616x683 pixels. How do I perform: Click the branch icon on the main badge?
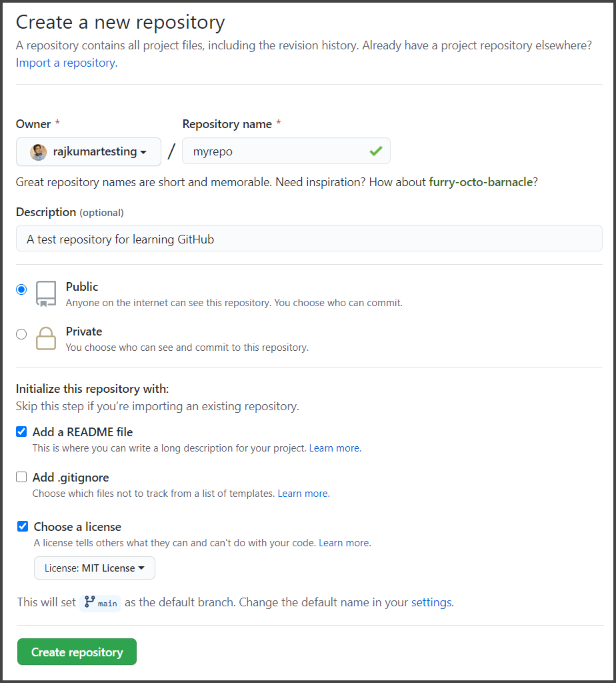coord(89,602)
